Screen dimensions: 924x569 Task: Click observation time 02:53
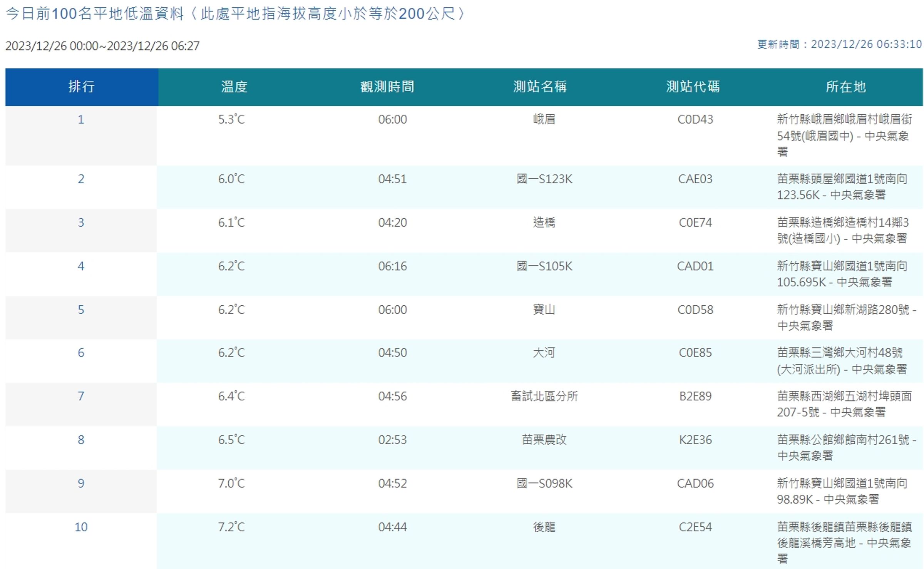(392, 440)
